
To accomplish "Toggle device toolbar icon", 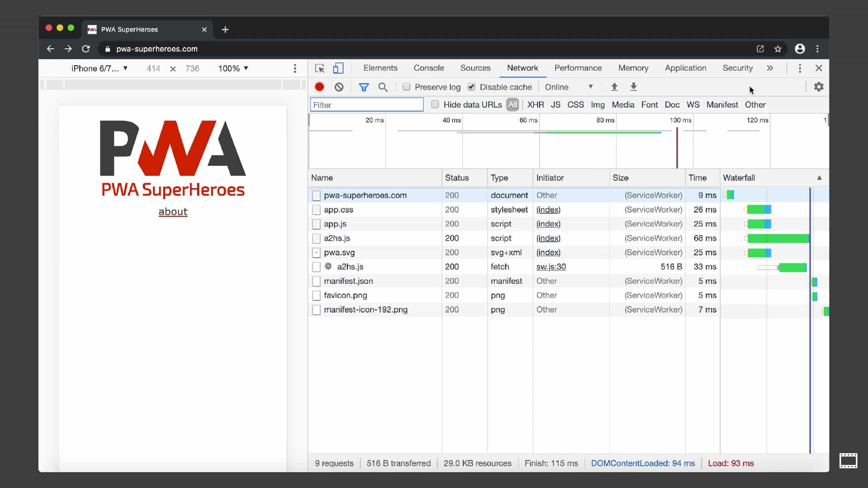I will (338, 68).
